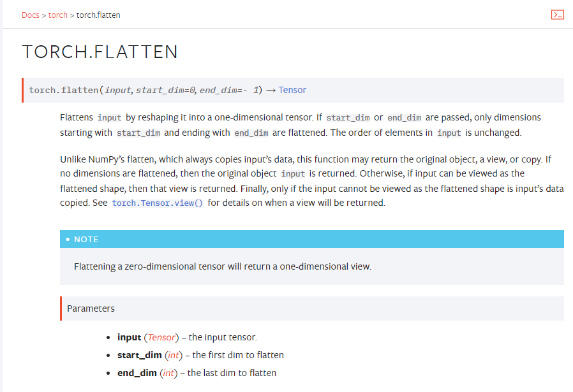Click the NOTE banner header
This screenshot has width=573, height=392.
click(x=86, y=239)
